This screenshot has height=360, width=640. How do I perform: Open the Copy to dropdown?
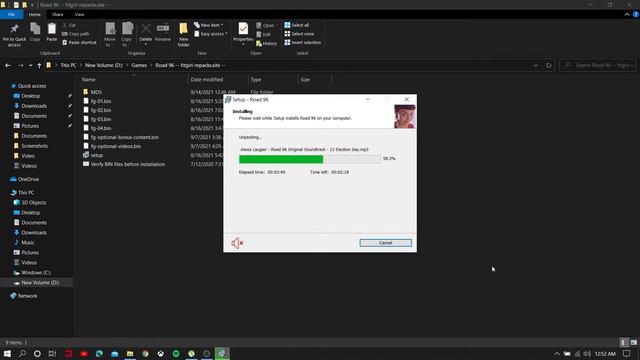[127, 35]
